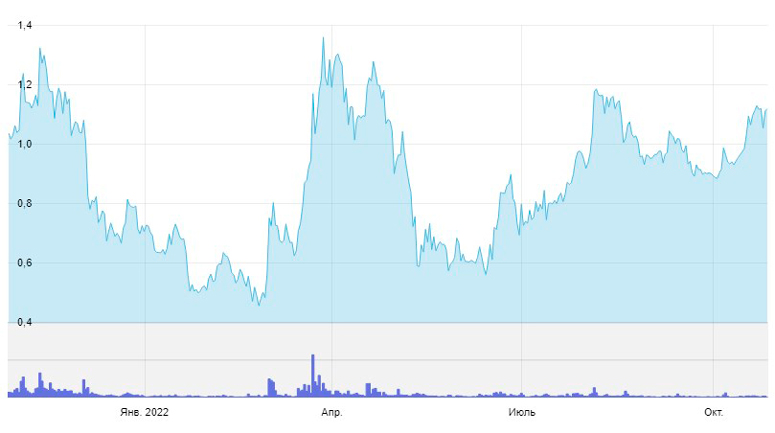Click the price line above the 'Окт.' label
Screen dimensions: 775x433
tap(713, 178)
